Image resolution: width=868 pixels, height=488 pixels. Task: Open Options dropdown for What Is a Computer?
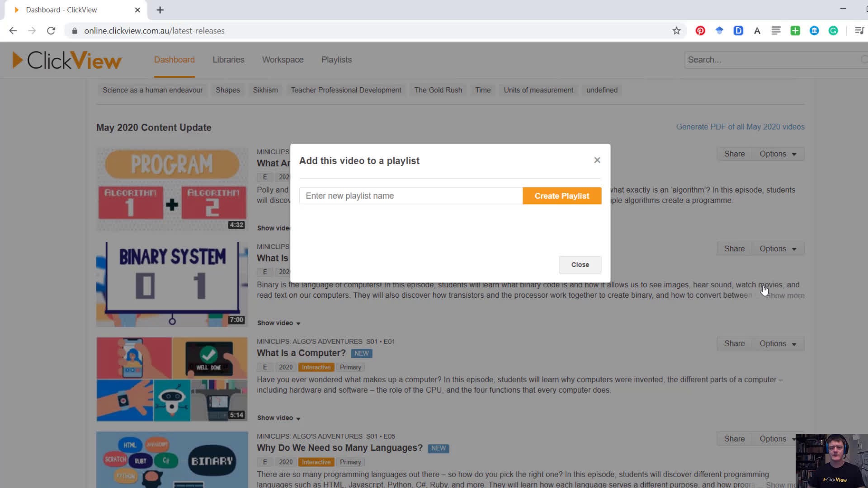pos(778,343)
